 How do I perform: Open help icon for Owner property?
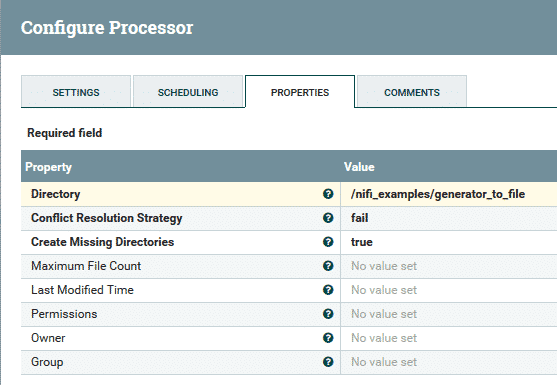(x=328, y=338)
